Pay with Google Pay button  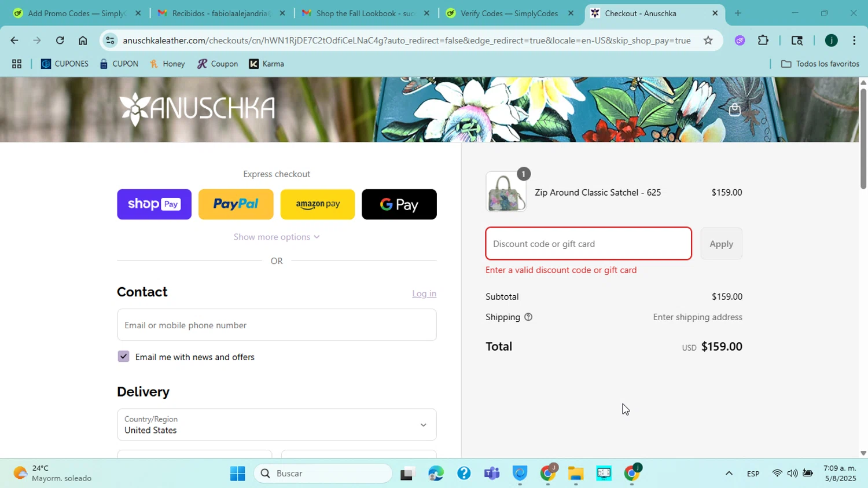(x=399, y=204)
